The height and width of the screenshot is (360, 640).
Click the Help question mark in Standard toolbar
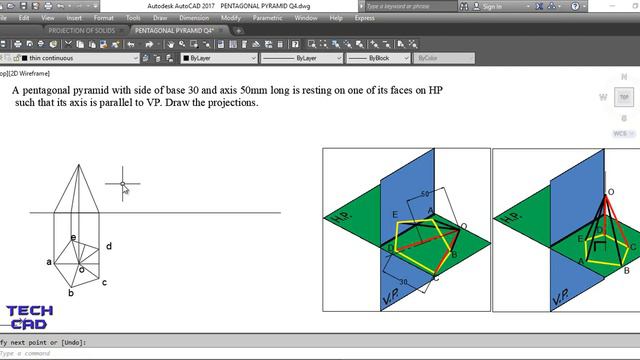click(295, 44)
